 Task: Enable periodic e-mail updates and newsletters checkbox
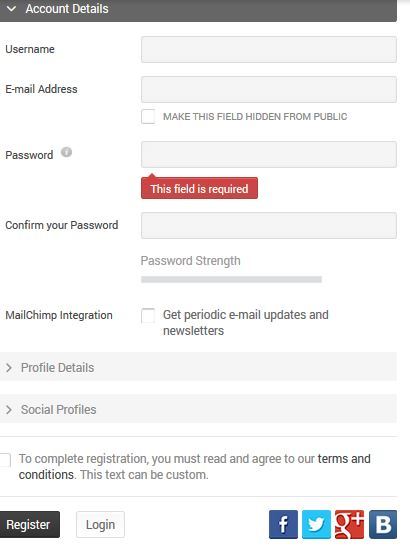[148, 315]
